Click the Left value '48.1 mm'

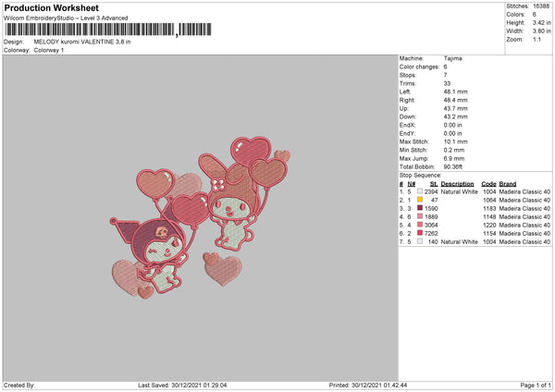click(455, 92)
